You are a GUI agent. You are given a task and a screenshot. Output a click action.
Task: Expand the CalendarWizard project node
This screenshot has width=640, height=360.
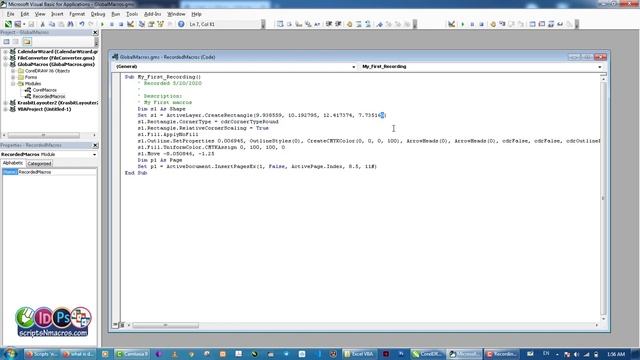6,52
